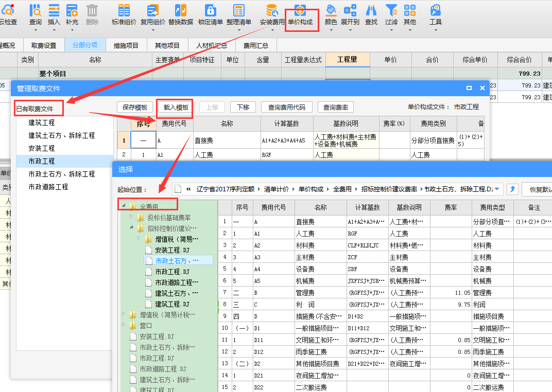Open the 工具 dropdown arrow
The width and height of the screenshot is (552, 392).
click(436, 30)
